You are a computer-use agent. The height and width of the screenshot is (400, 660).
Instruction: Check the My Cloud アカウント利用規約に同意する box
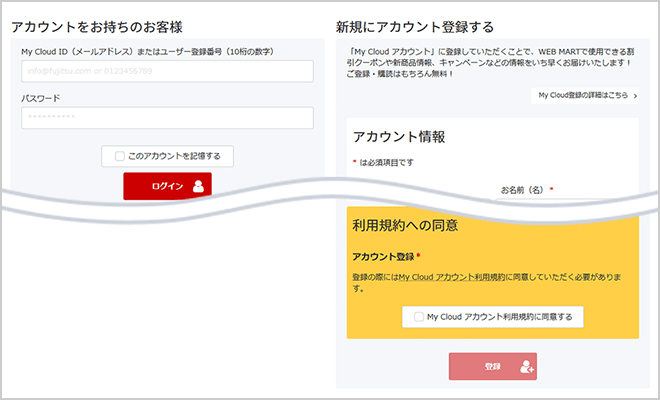click(x=419, y=317)
